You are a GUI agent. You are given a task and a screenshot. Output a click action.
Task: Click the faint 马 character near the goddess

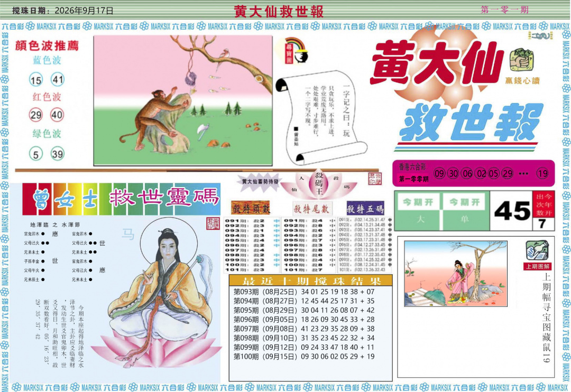click(128, 234)
